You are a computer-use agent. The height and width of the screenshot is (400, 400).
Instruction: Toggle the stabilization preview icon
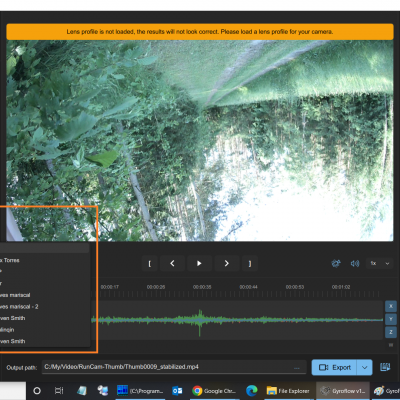click(336, 263)
